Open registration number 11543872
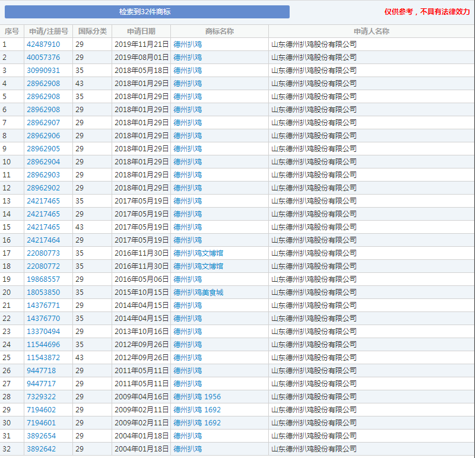This screenshot has height=458, width=476. point(43,358)
